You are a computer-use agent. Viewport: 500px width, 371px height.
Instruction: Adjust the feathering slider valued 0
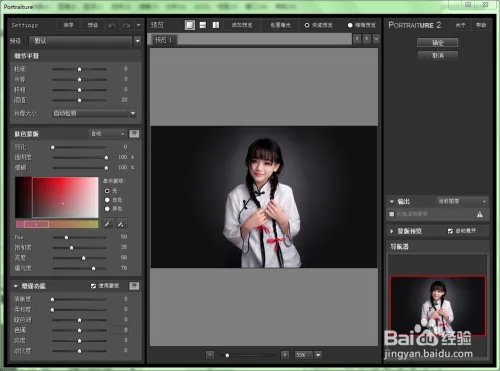79,147
